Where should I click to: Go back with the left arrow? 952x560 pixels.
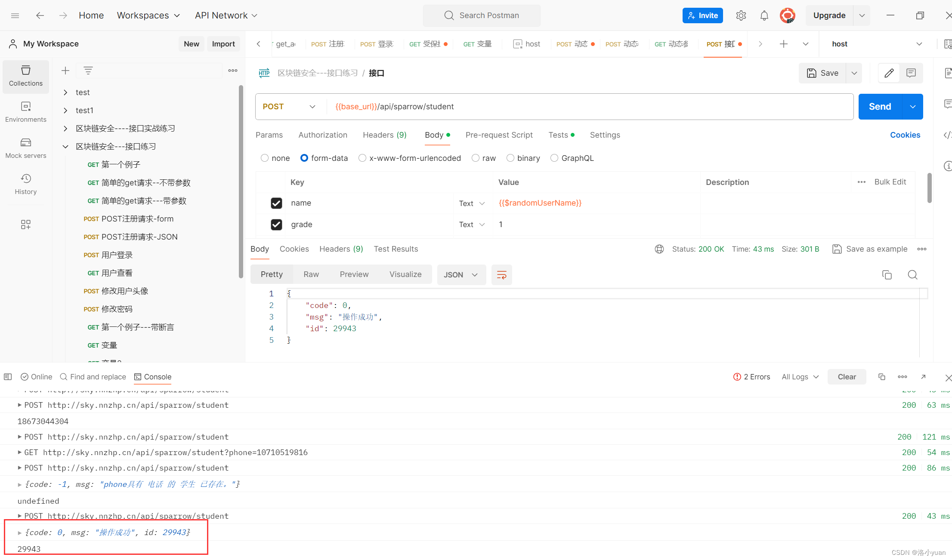[x=40, y=15]
